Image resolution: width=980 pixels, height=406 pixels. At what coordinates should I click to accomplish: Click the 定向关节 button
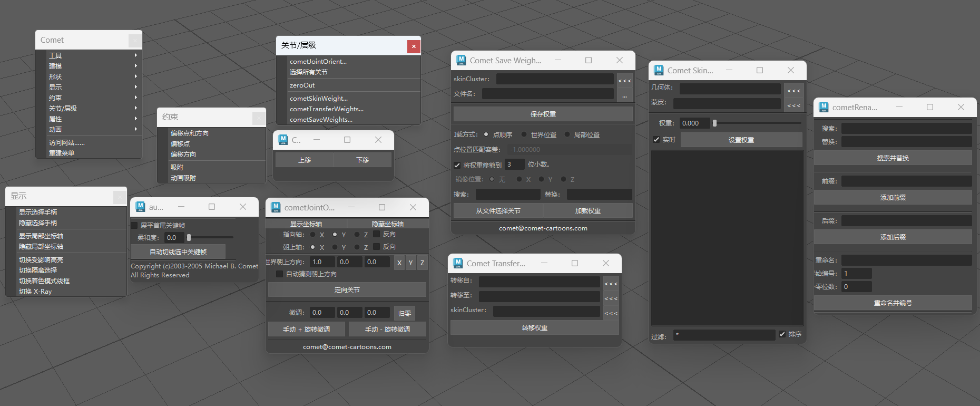coord(347,290)
